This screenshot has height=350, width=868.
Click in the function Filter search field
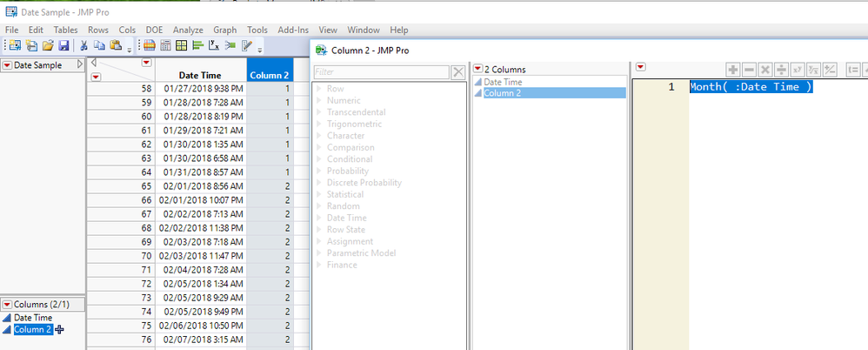tap(382, 72)
